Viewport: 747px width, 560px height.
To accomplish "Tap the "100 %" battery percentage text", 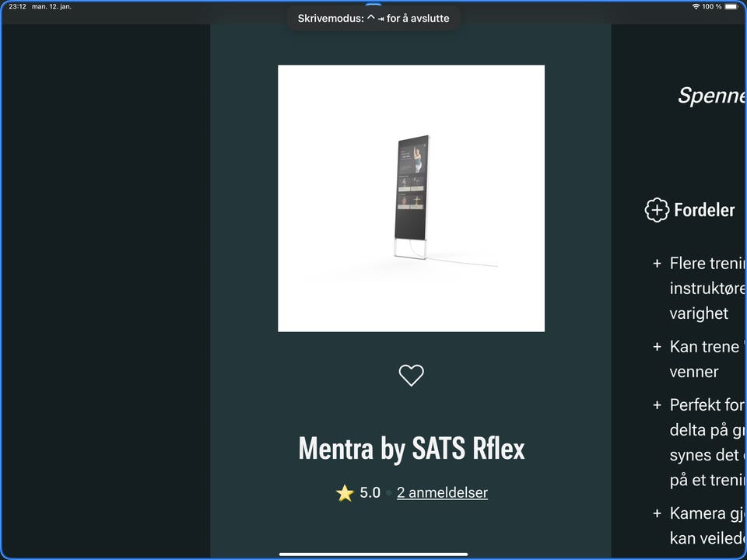I will click(712, 7).
